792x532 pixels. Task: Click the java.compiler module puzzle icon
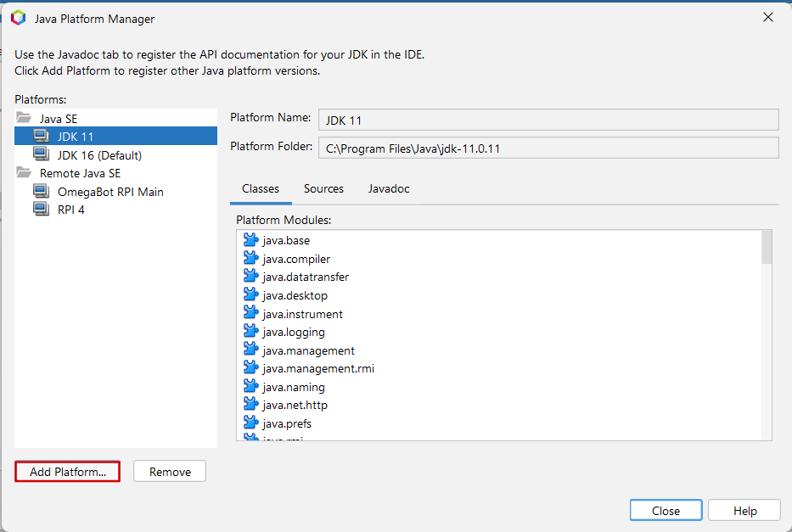[x=251, y=258]
